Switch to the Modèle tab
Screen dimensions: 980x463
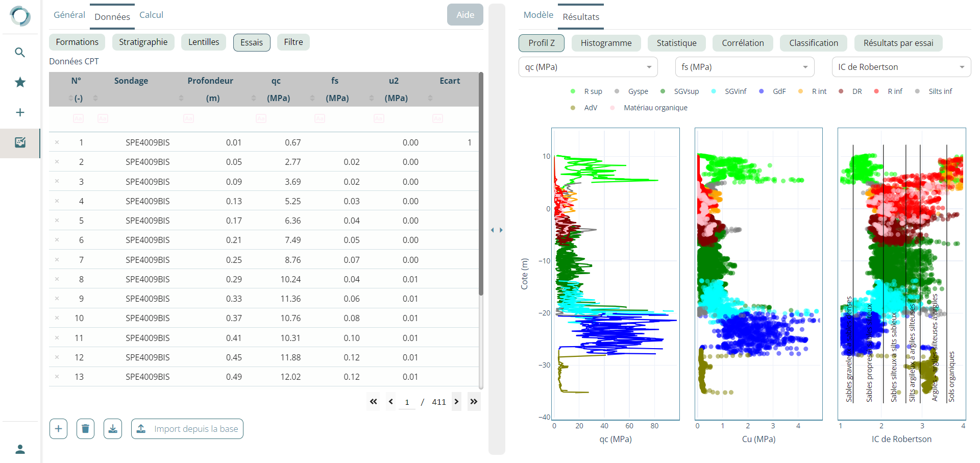pyautogui.click(x=538, y=15)
